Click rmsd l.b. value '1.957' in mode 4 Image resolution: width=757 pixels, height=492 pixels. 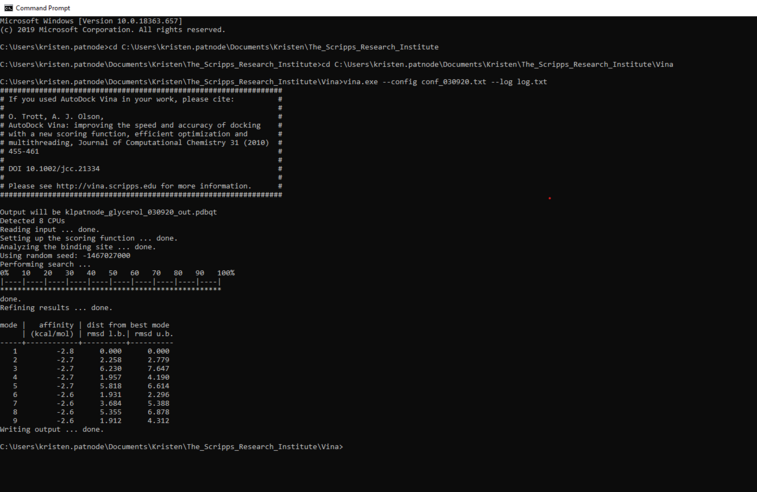click(111, 378)
